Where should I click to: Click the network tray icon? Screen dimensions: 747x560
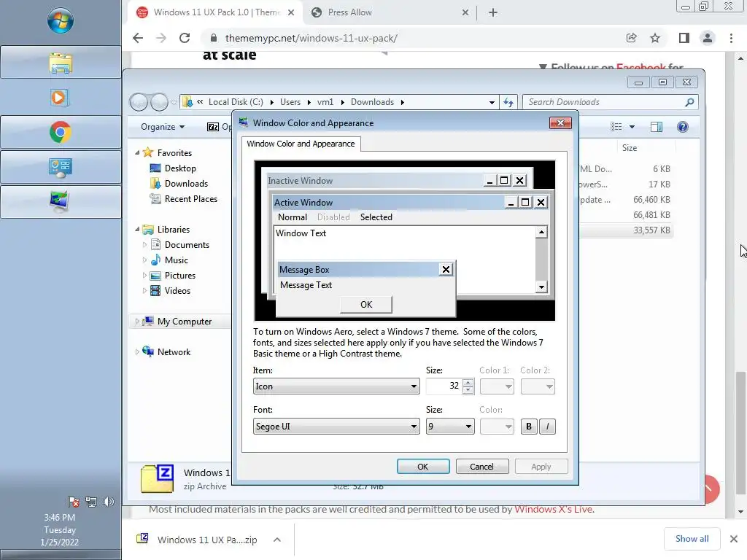tap(91, 502)
